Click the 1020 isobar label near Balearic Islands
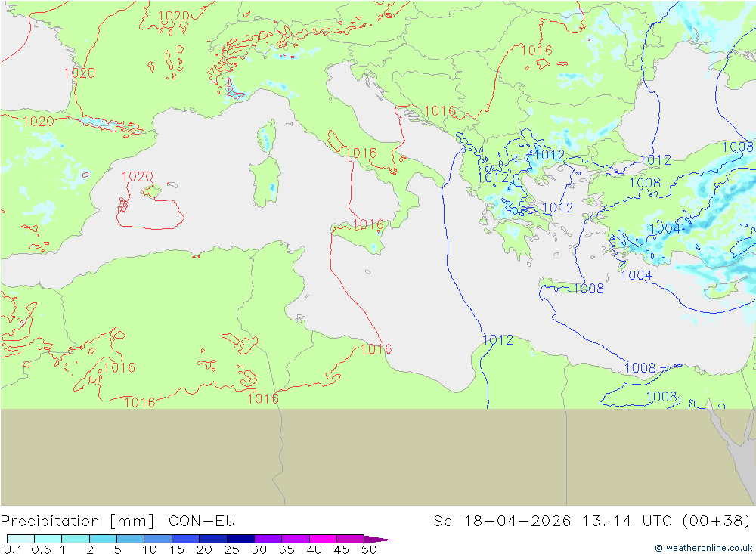 click(138, 176)
